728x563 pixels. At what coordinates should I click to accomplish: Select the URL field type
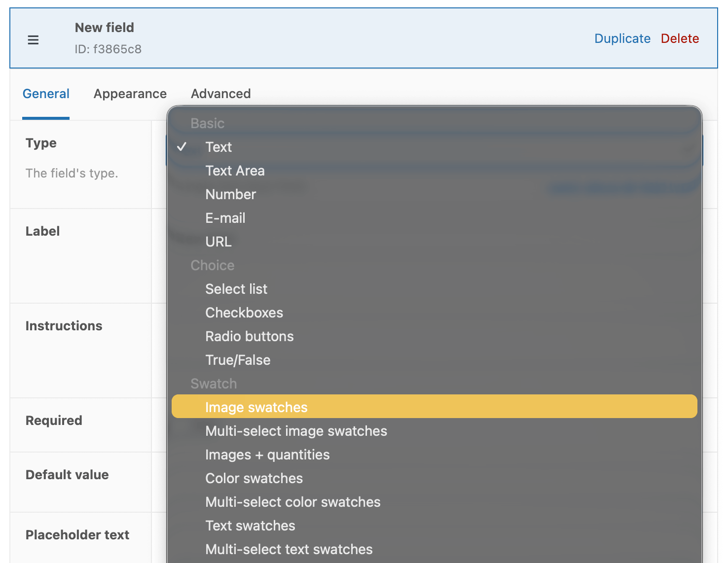click(x=218, y=242)
